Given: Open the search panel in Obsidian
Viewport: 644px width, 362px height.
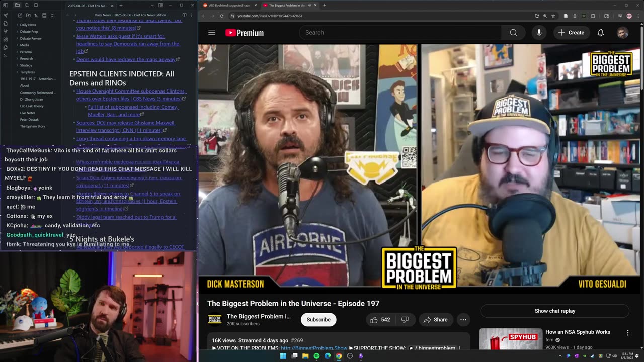Looking at the screenshot, I should (x=27, y=5).
